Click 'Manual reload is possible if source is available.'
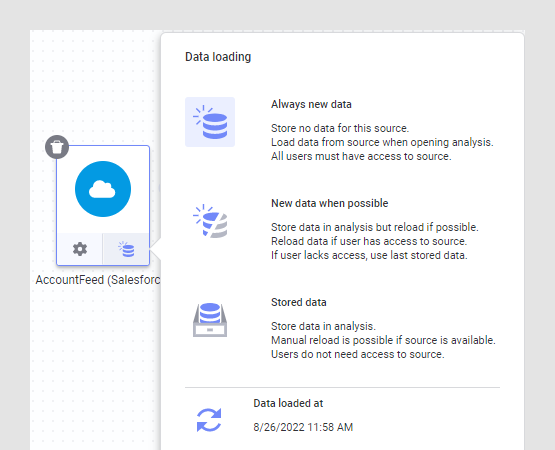Image resolution: width=555 pixels, height=450 pixels. [383, 340]
